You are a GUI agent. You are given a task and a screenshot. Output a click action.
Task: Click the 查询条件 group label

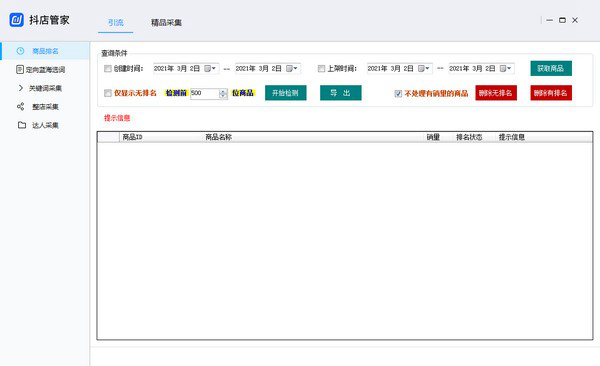click(x=114, y=53)
